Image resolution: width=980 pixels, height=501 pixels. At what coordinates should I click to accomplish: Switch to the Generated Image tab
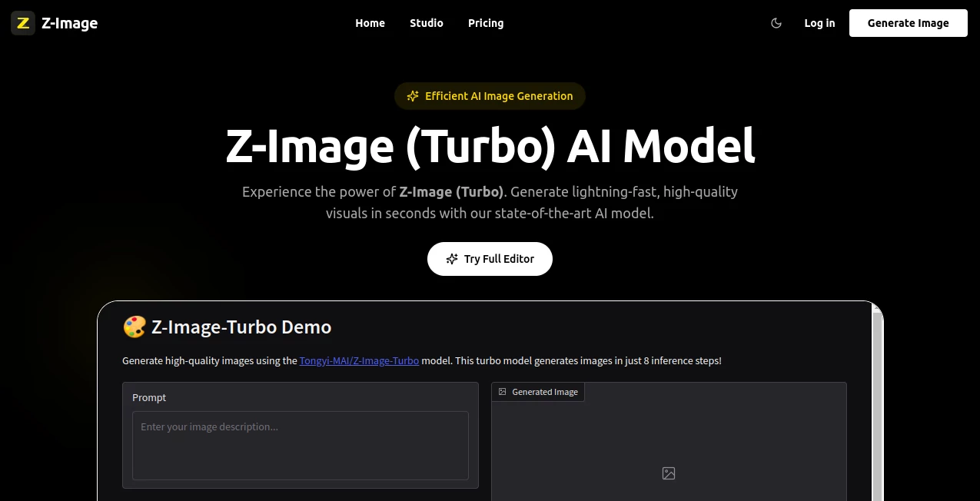(x=537, y=392)
